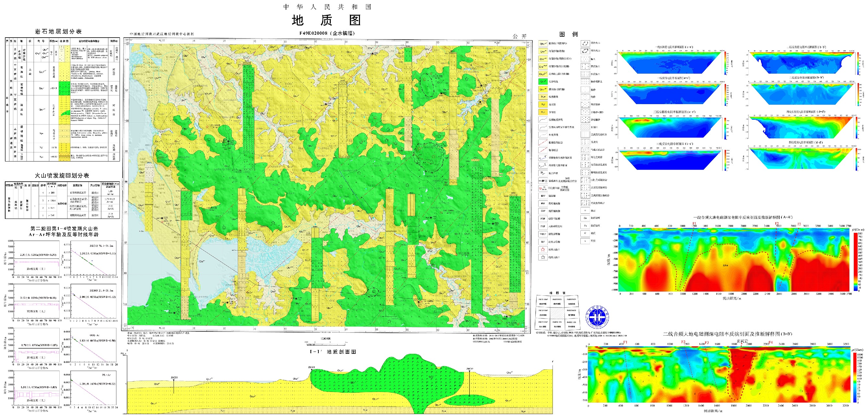
Task: Click the green Qp legend color swatch
Action: (x=543, y=82)
